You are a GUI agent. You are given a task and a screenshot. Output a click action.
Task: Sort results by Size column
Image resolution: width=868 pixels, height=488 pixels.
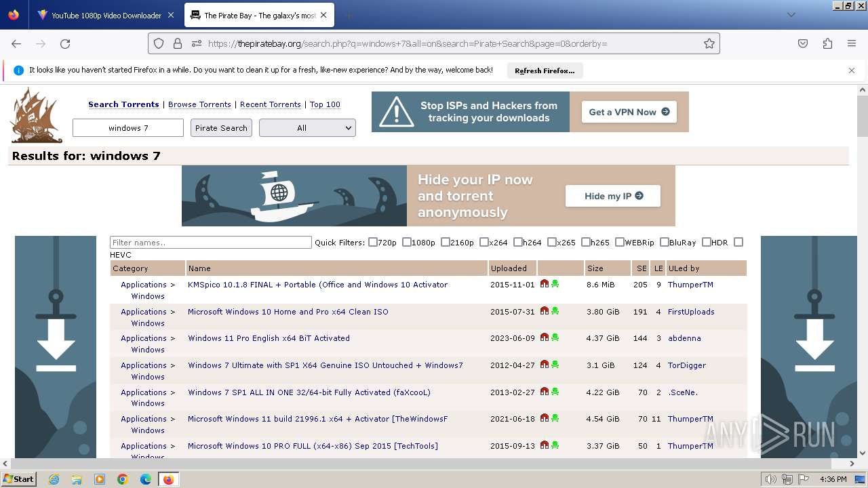click(x=595, y=268)
